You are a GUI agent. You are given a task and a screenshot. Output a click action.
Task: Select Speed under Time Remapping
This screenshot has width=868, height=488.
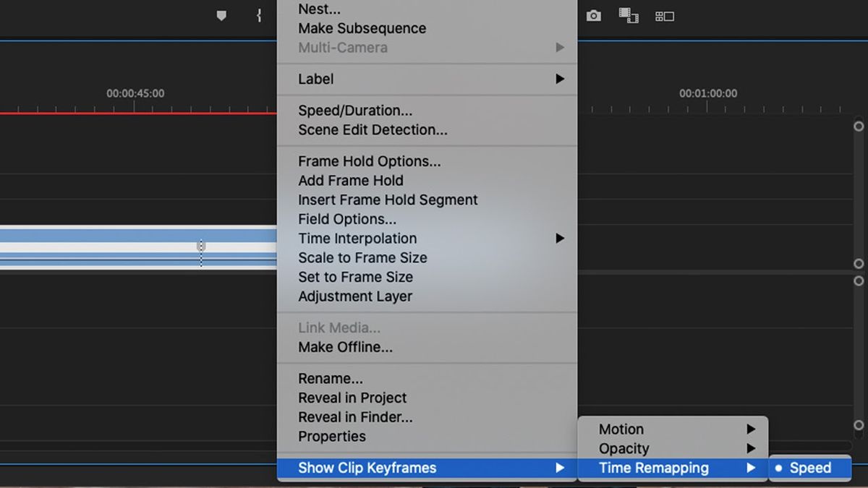[x=812, y=468]
